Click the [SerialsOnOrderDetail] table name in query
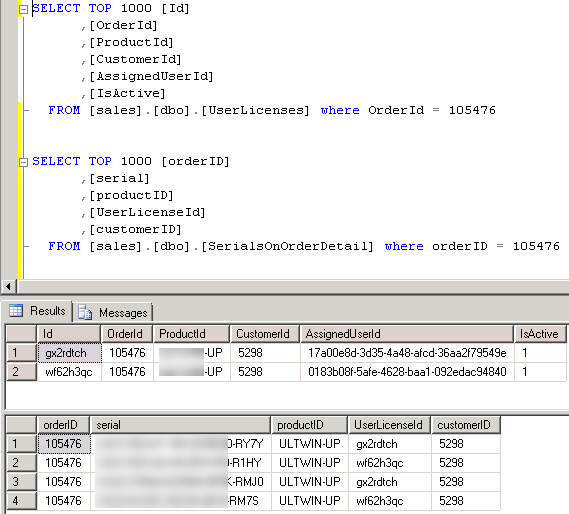This screenshot has width=569, height=514. [287, 246]
